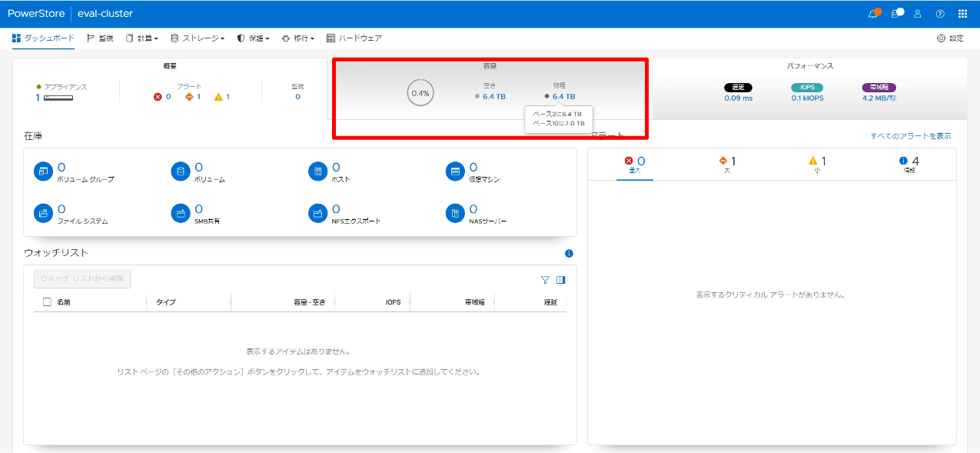Open 設定 settings button
The width and height of the screenshot is (980, 453).
click(950, 38)
